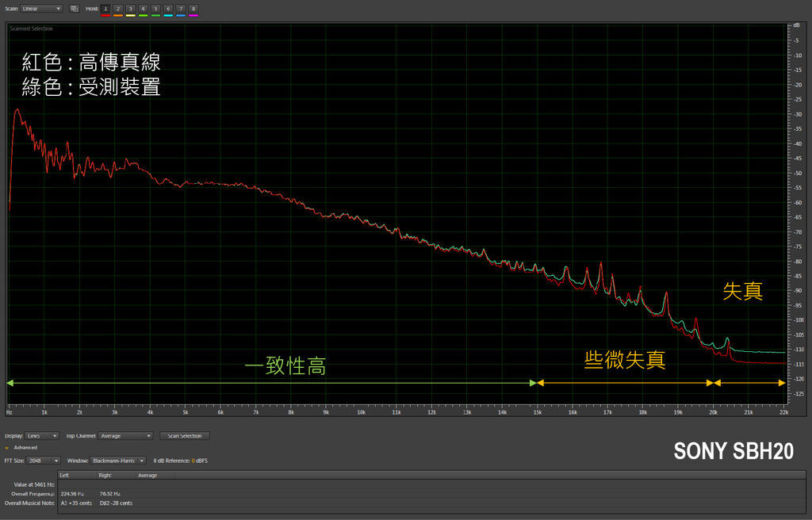Open the Window dropdown showing Blackmann-Harris
The height and width of the screenshot is (520, 812).
pos(119,461)
